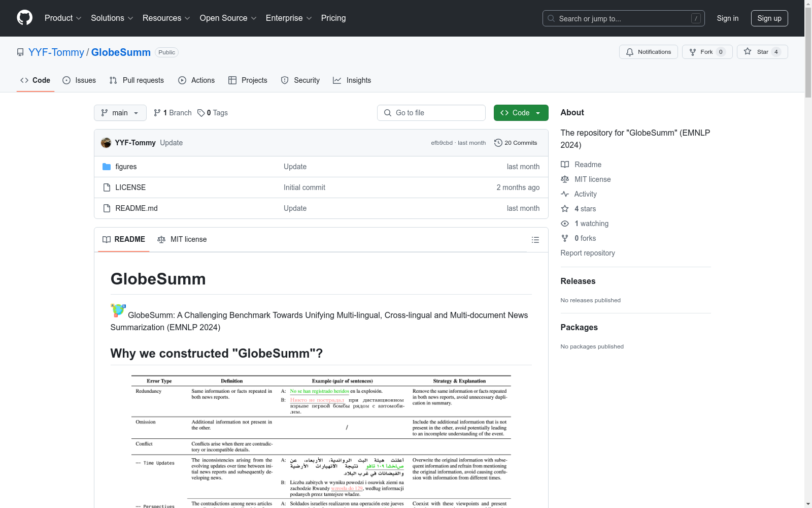Open the green Code dropdown
Screen dimensions: 812x508
pos(521,113)
